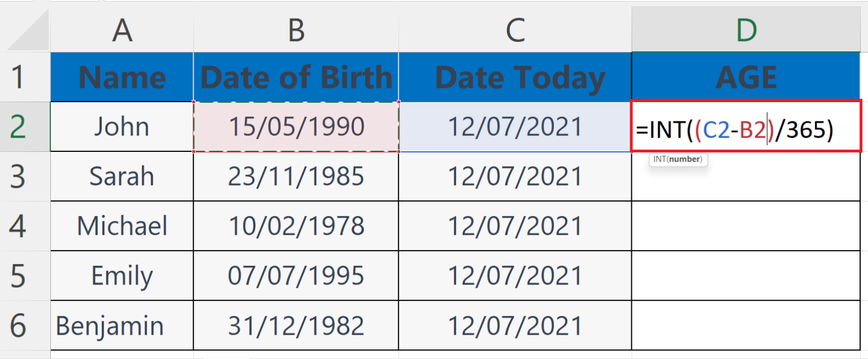868x359 pixels.
Task: Click the Name header cell
Action: point(121,76)
